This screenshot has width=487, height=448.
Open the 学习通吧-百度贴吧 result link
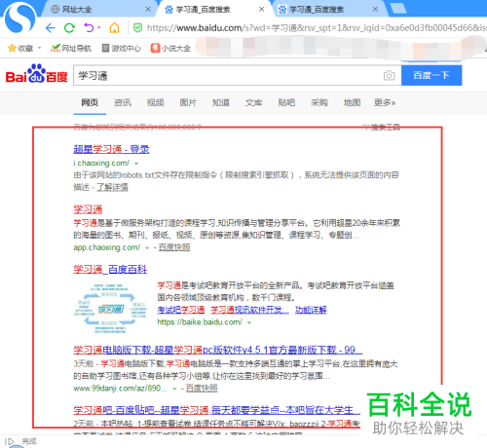coord(216,410)
